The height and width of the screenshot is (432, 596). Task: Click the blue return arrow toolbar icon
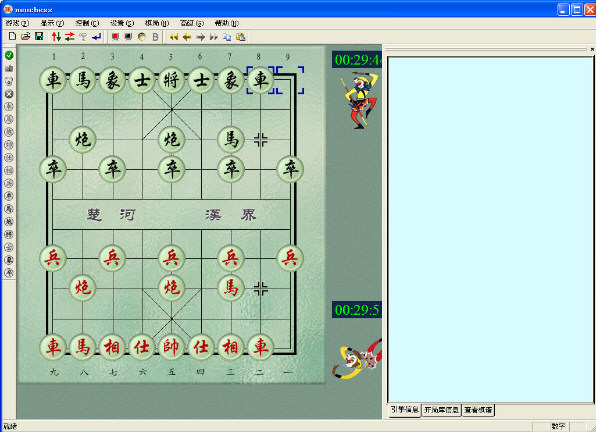97,36
